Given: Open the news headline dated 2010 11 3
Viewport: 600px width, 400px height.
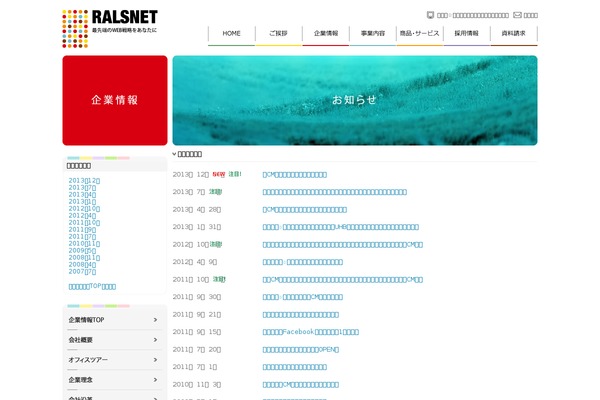Looking at the screenshot, I should (x=301, y=384).
